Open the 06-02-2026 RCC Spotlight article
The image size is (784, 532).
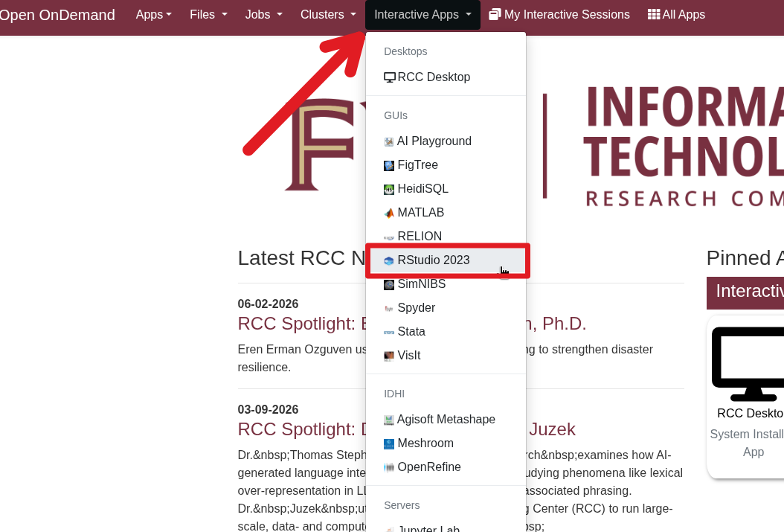[411, 324]
